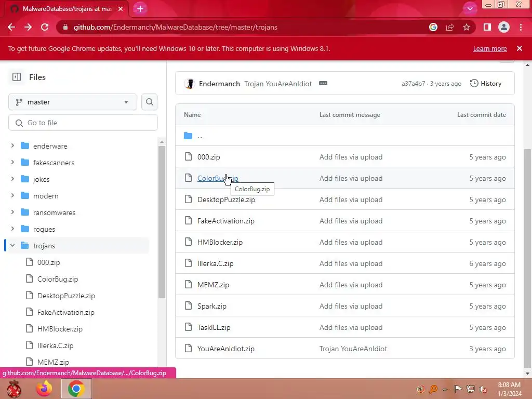The width and height of the screenshot is (532, 399).
Task: Open a new tab with the plus button
Action: click(x=140, y=9)
